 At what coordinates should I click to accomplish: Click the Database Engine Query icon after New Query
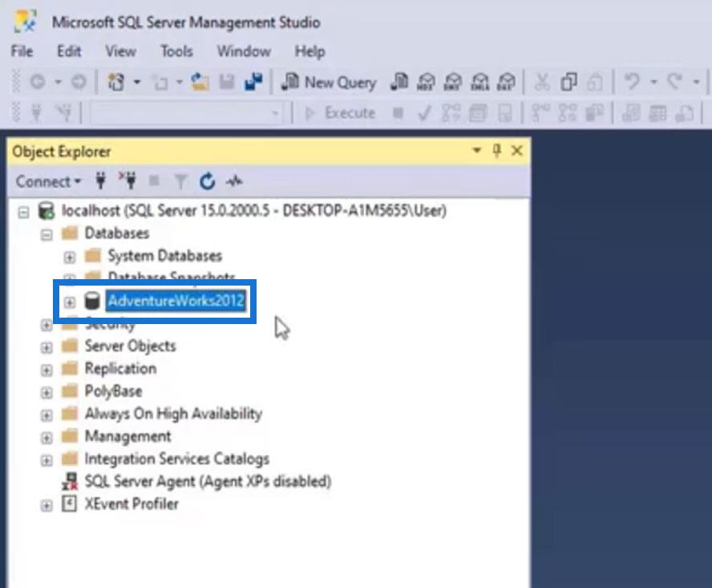(399, 82)
